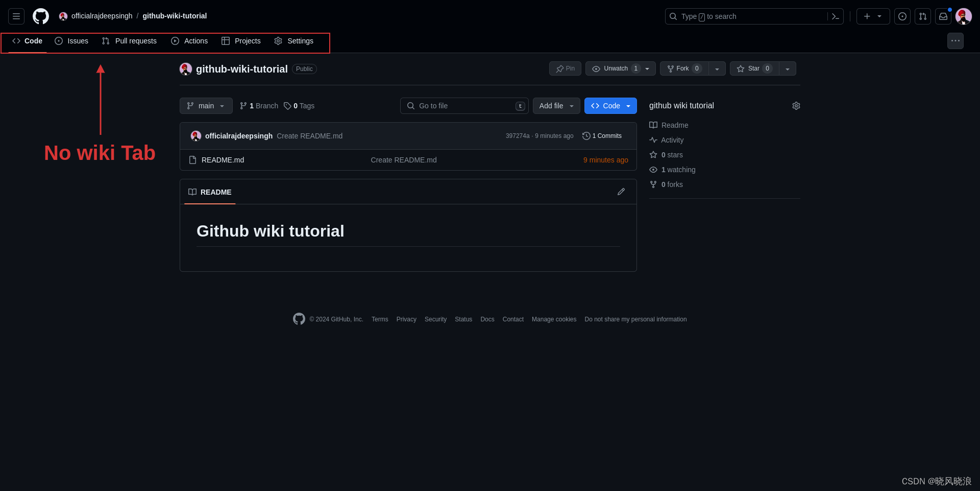Click Do not share my personal information
This screenshot has width=980, height=491.
pos(635,319)
